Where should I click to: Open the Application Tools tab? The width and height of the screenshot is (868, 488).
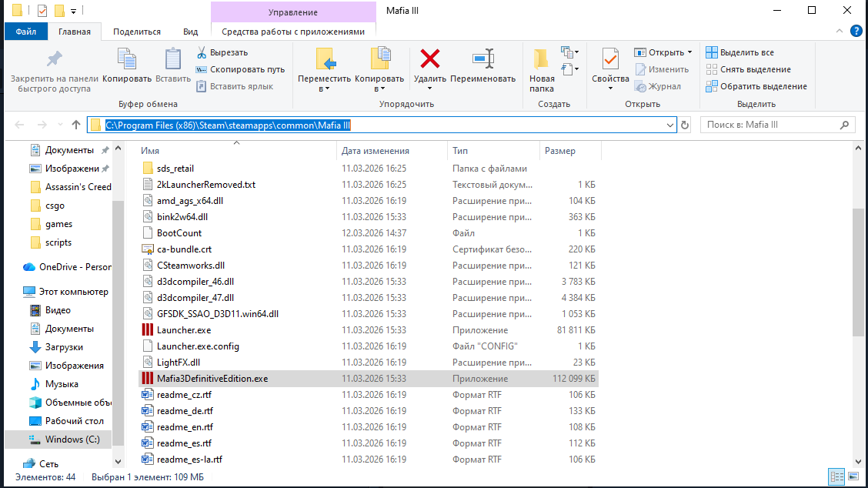[293, 32]
